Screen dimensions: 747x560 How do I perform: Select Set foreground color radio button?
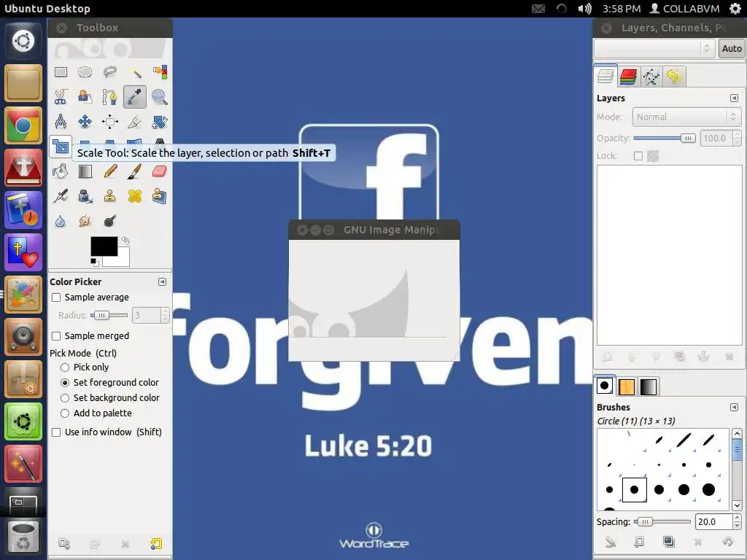65,382
